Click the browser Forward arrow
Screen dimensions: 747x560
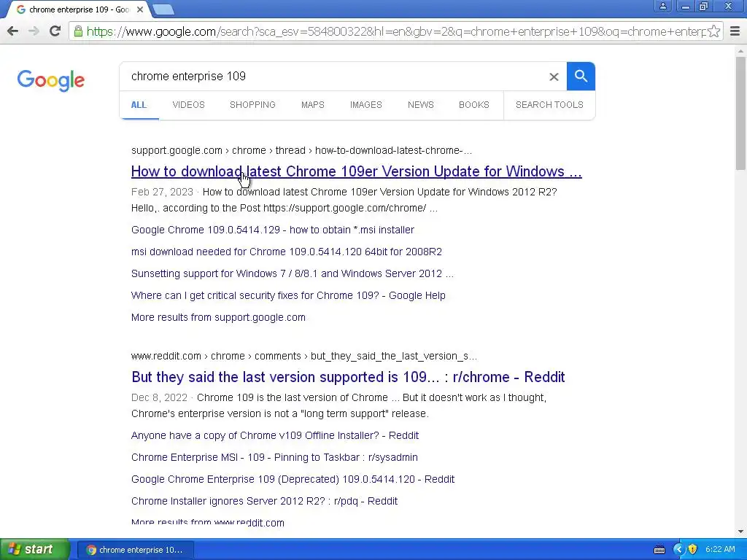click(34, 31)
